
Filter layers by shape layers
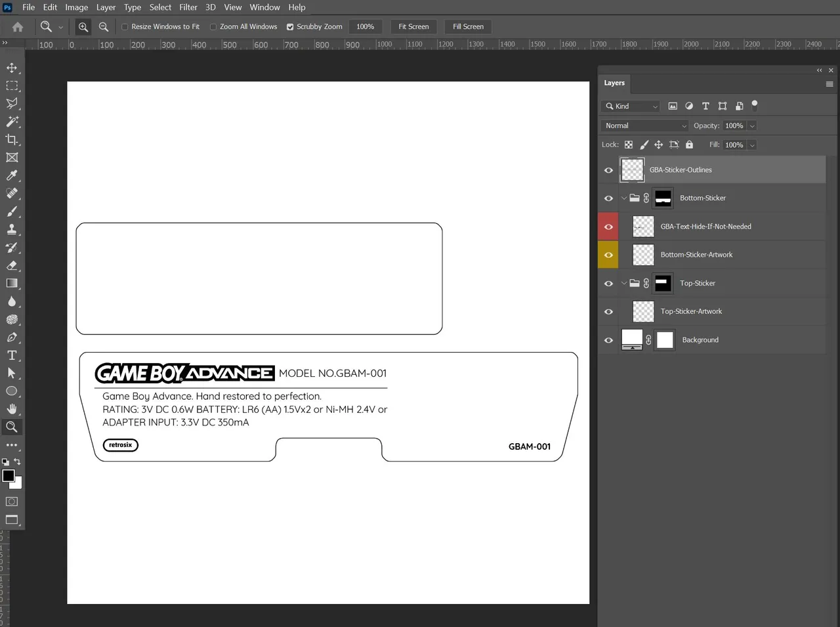pyautogui.click(x=723, y=106)
